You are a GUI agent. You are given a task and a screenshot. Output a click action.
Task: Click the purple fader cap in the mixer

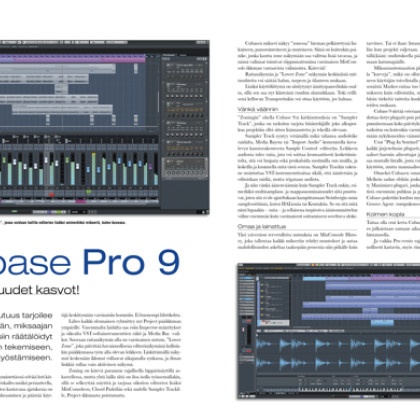pos(150,166)
